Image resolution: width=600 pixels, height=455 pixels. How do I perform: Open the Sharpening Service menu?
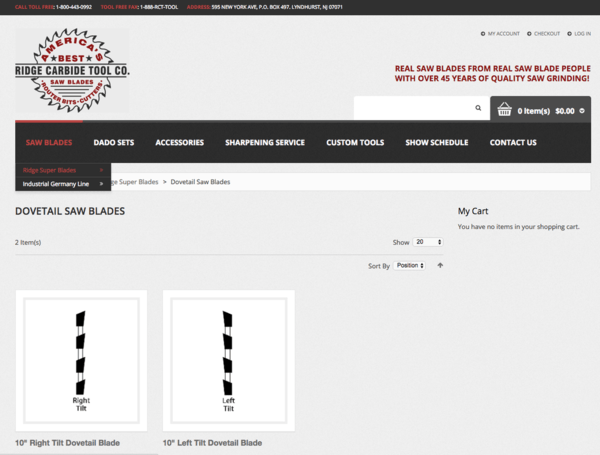(265, 143)
